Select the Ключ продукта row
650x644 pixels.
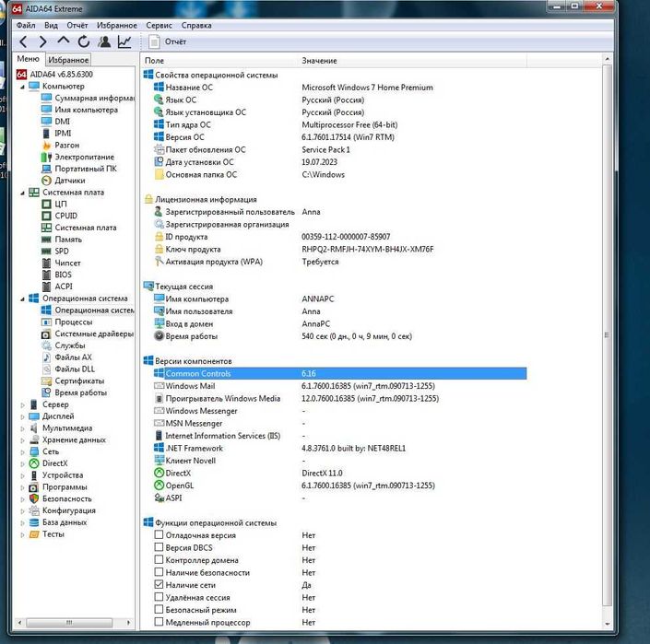335,250
